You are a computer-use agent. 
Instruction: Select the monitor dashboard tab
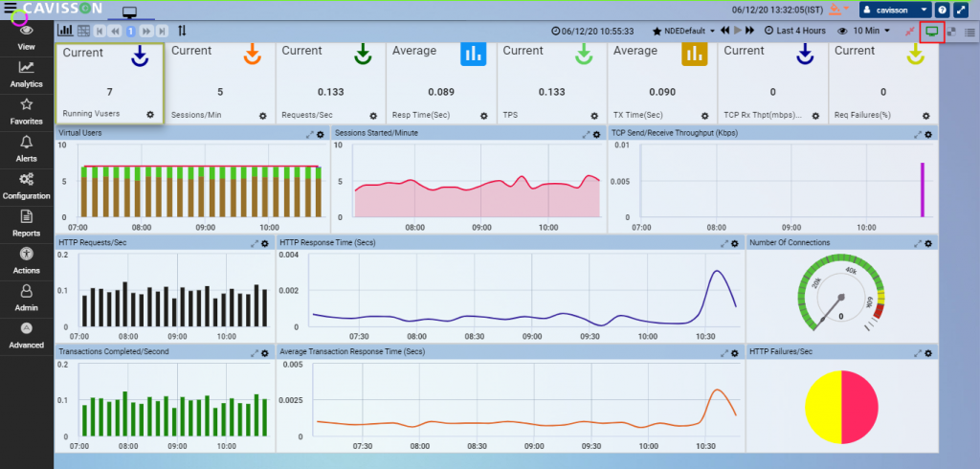[x=130, y=11]
